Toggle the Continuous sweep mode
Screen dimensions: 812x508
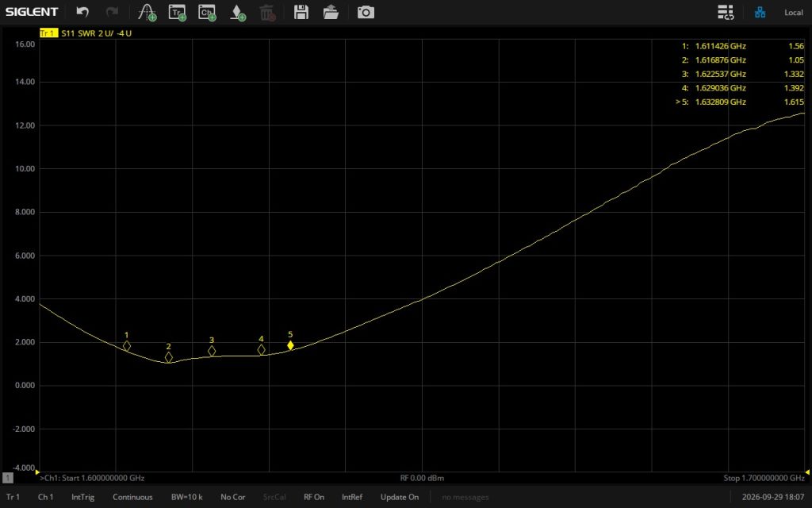(x=132, y=497)
